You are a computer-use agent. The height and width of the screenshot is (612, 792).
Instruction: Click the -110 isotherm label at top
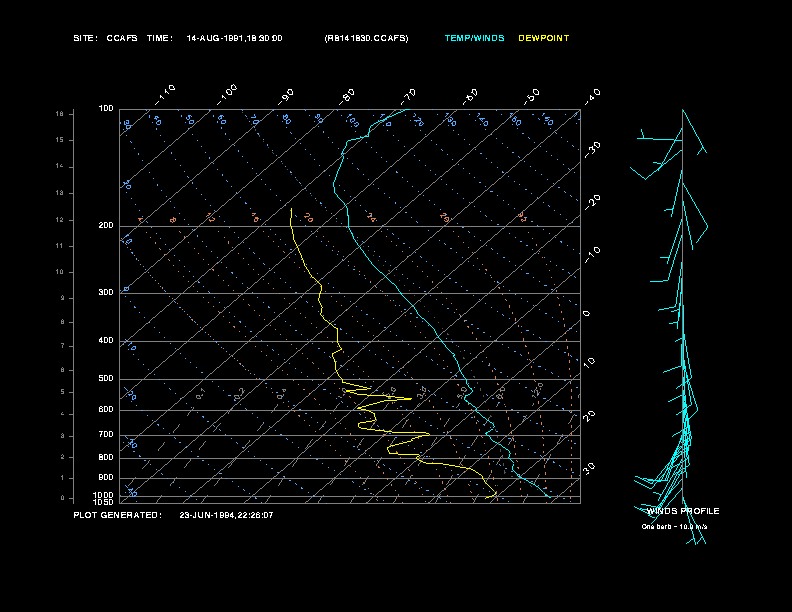165,94
